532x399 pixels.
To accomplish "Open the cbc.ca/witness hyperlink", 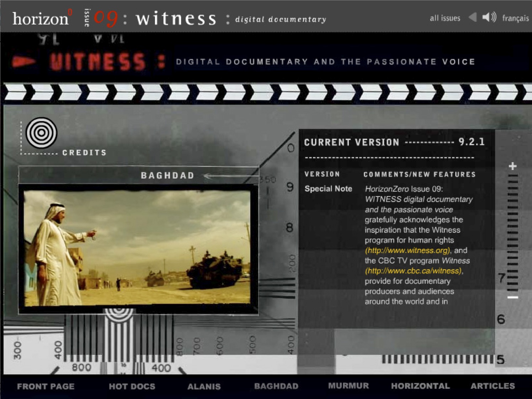I will [x=413, y=271].
